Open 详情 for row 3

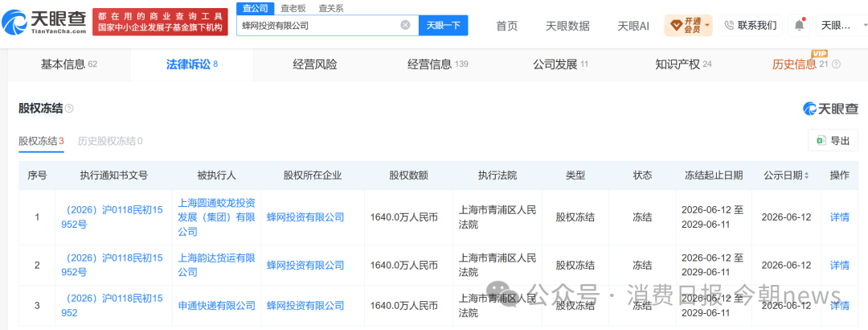[839, 306]
